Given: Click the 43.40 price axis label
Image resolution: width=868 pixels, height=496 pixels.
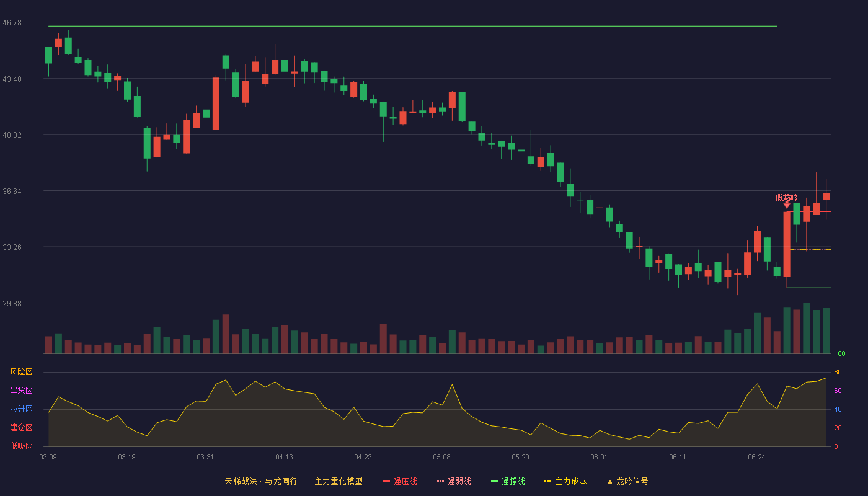Looking at the screenshot, I should click(12, 79).
